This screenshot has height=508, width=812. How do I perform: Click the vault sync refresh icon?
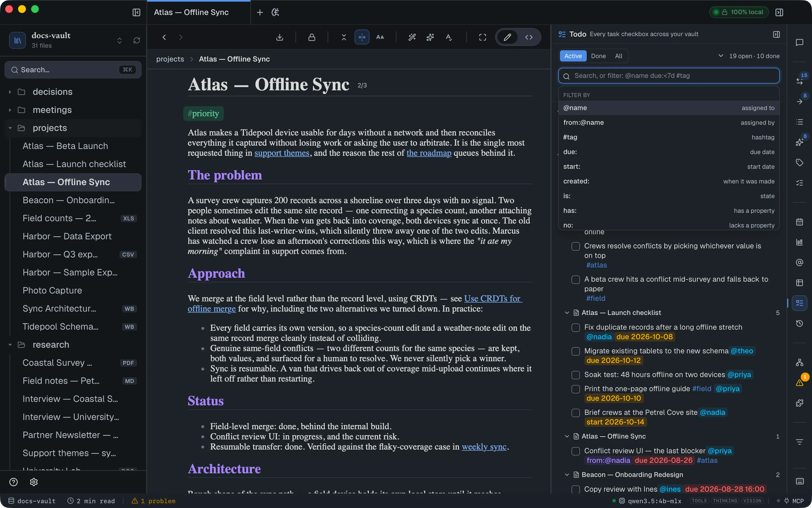pos(136,40)
